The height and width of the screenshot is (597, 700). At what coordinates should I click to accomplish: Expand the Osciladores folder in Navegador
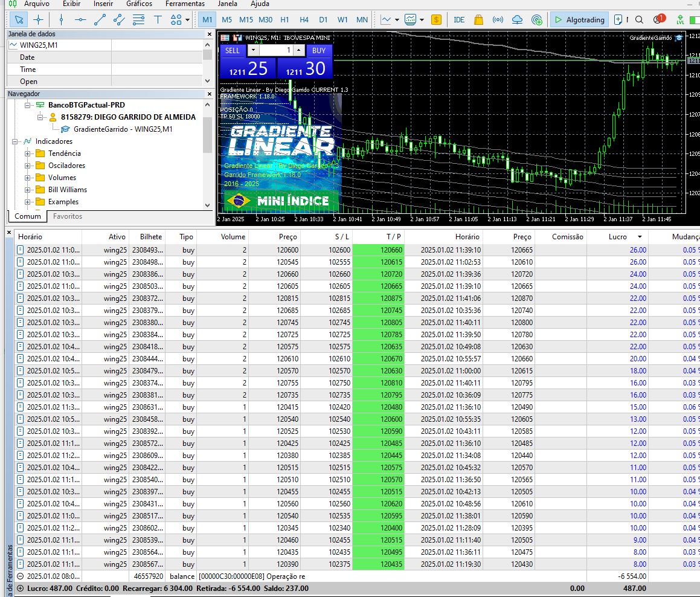pyautogui.click(x=28, y=166)
